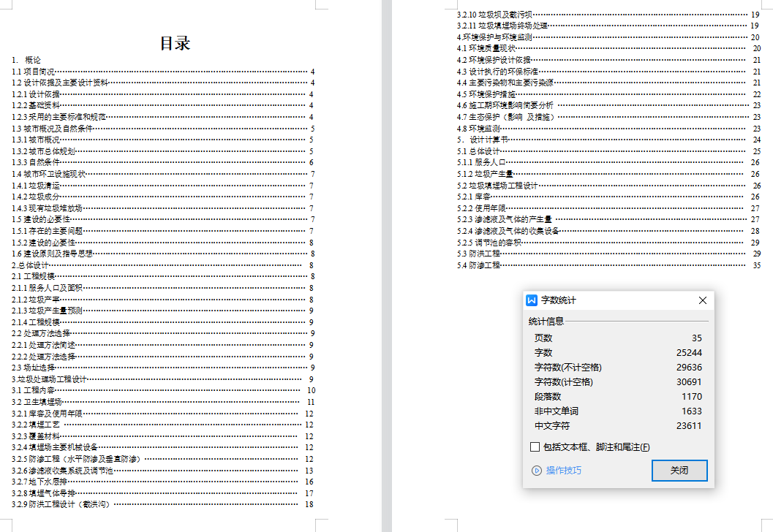The height and width of the screenshot is (532, 773).
Task: Select the 字符数(不计空格) value 29636
Action: [689, 368]
